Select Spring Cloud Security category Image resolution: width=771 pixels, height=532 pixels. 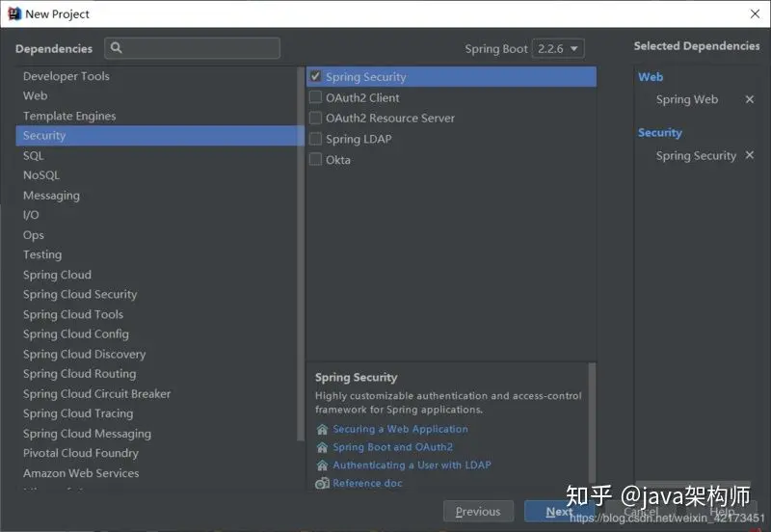tap(156, 295)
